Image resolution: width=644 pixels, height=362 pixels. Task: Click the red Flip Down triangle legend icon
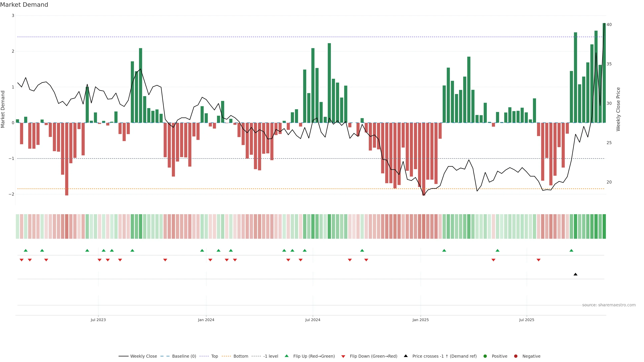(343, 356)
